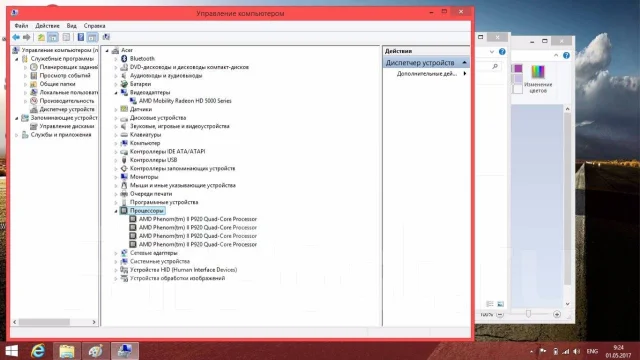The width and height of the screenshot is (640, 360).
Task: Select Устройства HID (Human Interface Devices)
Action: point(183,270)
